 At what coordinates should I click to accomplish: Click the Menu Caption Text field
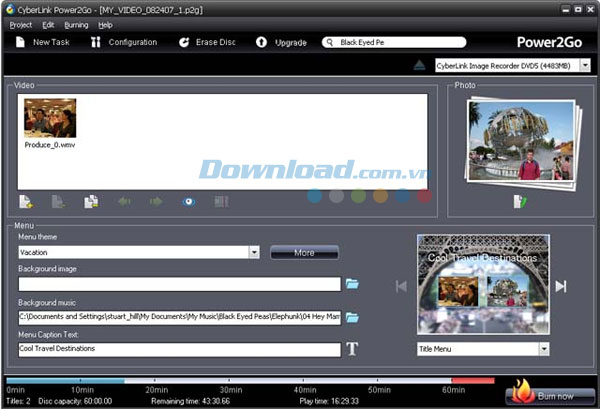click(x=180, y=349)
